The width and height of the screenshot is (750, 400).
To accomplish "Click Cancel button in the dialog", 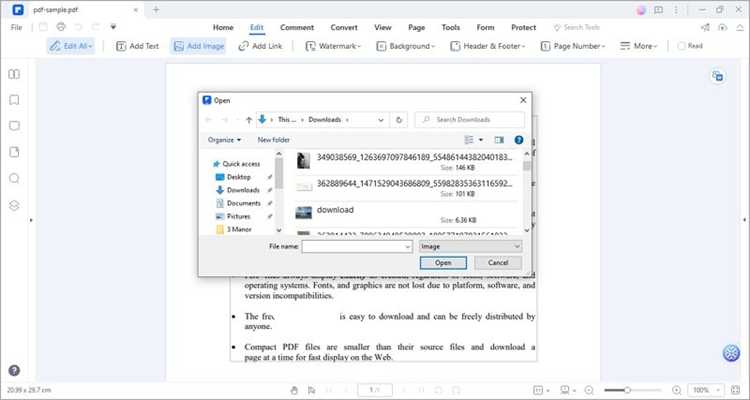I will [x=498, y=263].
